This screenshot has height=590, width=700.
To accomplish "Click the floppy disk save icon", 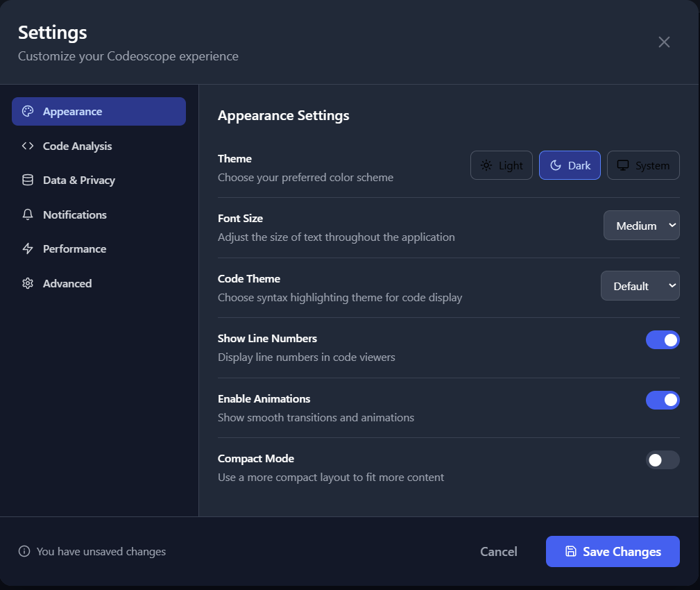I will tap(571, 552).
